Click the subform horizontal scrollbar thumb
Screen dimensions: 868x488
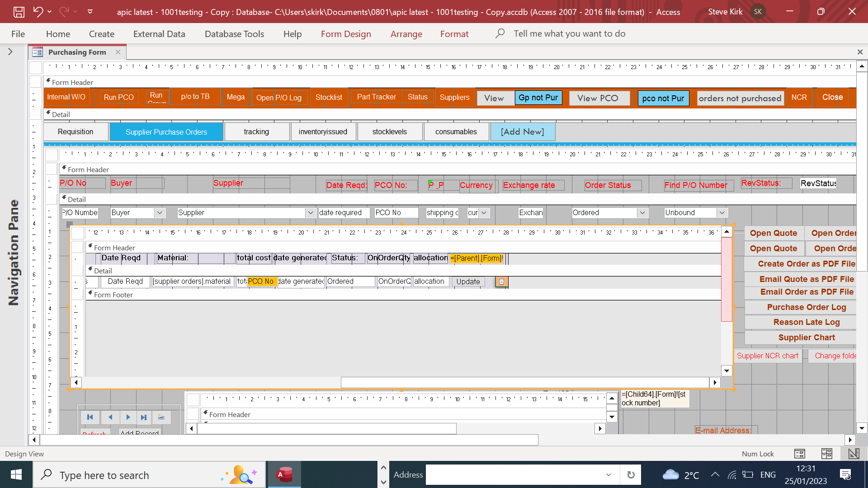[525, 383]
